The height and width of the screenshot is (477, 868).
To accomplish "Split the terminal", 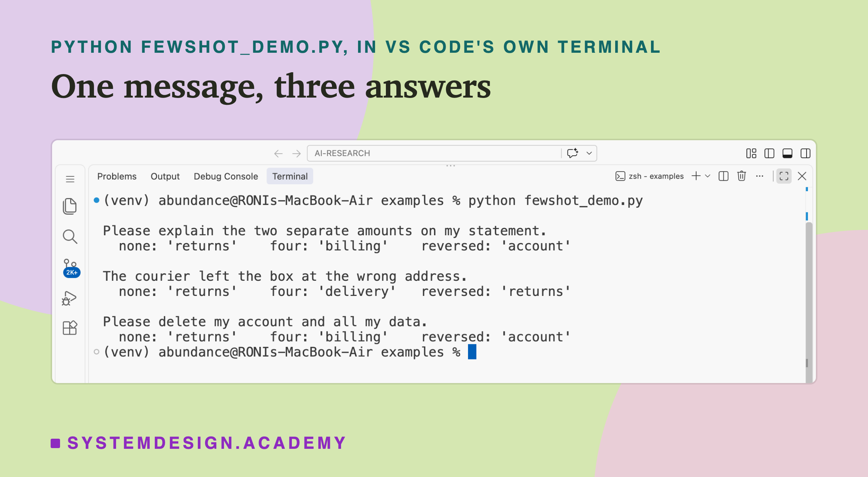I will pyautogui.click(x=723, y=176).
